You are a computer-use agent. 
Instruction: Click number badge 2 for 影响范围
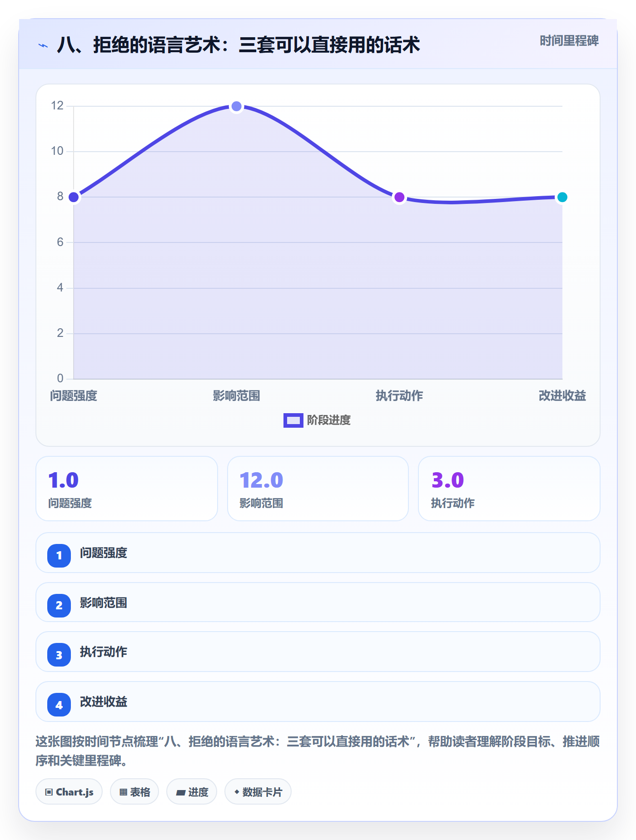click(x=59, y=605)
